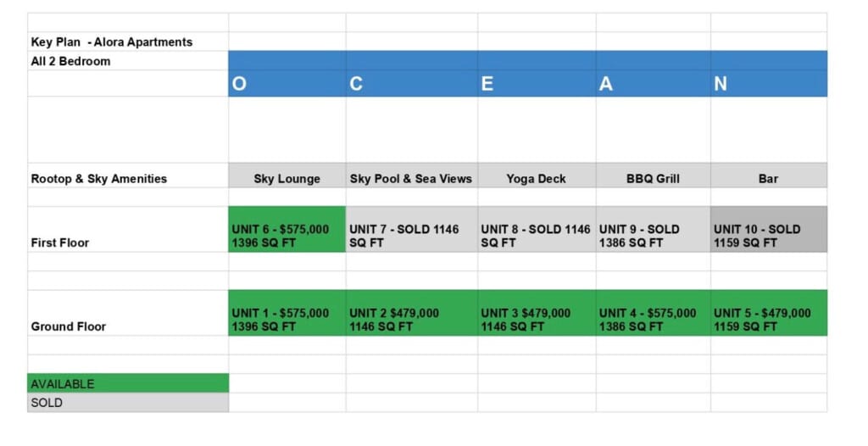Click the blue header cell with letter E
Viewport: 868px width, 446px height.
tap(537, 84)
